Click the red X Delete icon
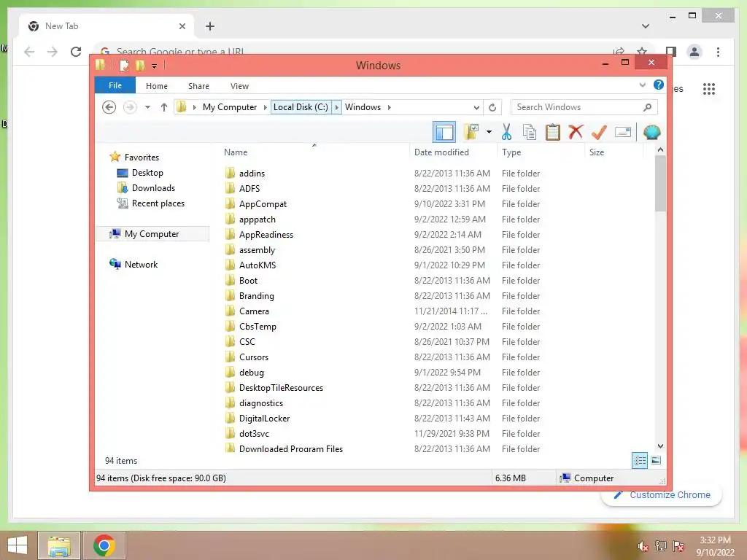The image size is (747, 560). point(576,131)
